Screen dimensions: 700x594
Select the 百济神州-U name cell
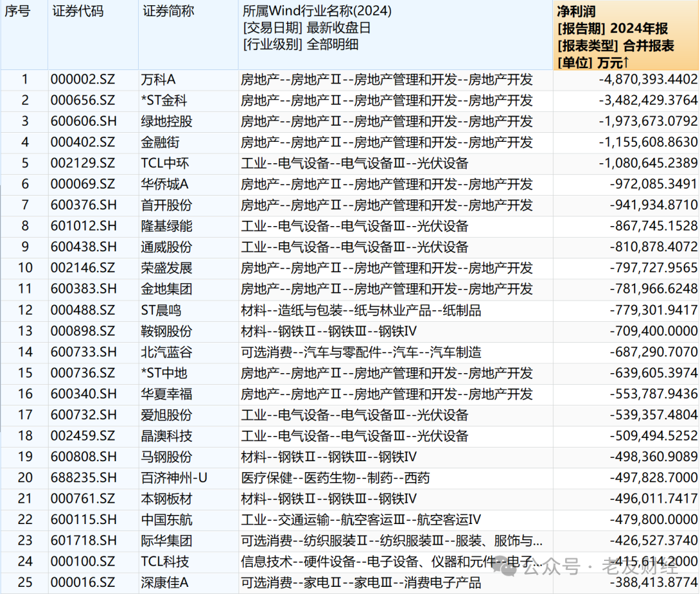(x=189, y=479)
